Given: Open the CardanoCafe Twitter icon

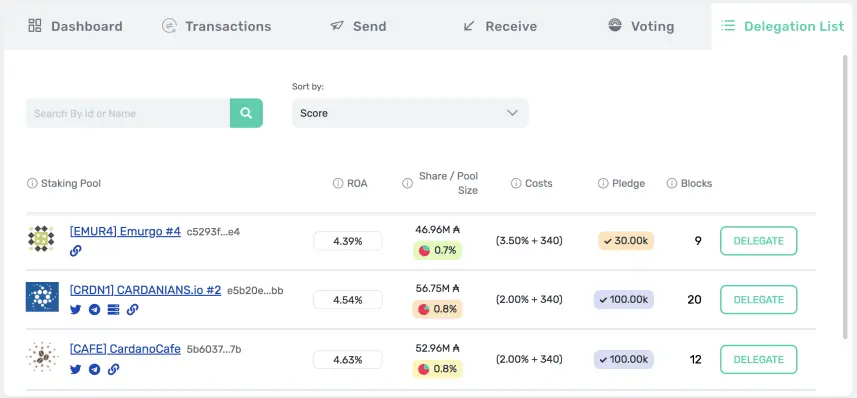Looking at the screenshot, I should (75, 369).
